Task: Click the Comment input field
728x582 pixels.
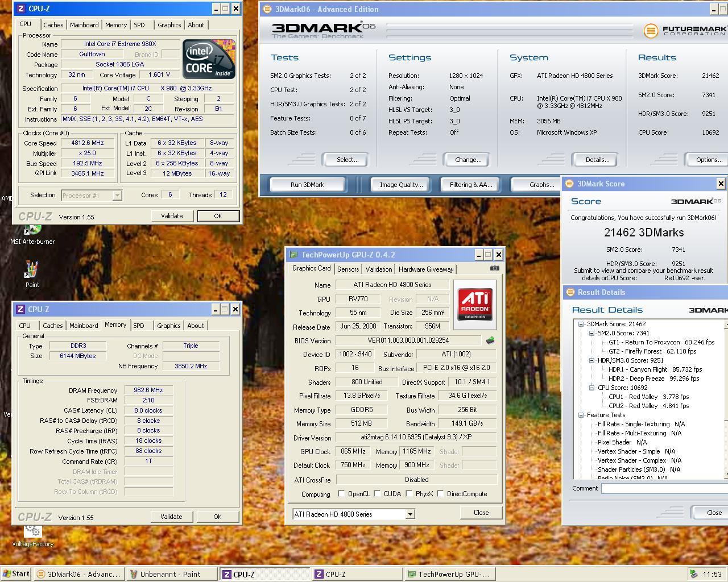Action: coord(664,488)
